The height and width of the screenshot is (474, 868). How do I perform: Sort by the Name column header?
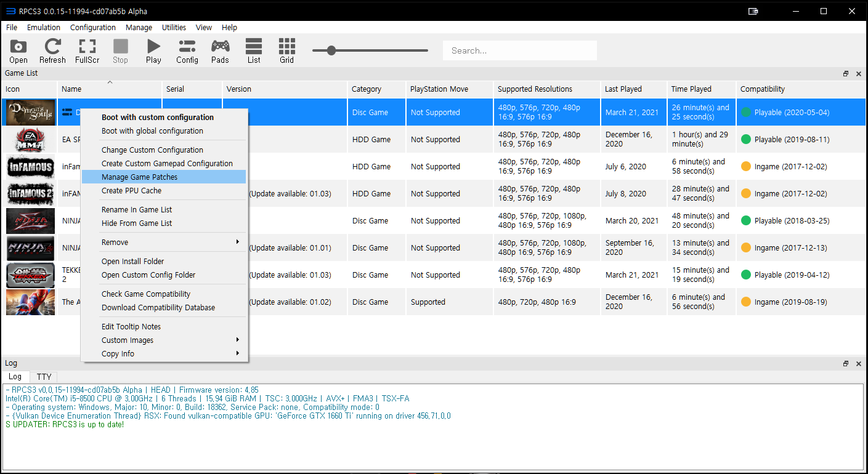(x=110, y=89)
